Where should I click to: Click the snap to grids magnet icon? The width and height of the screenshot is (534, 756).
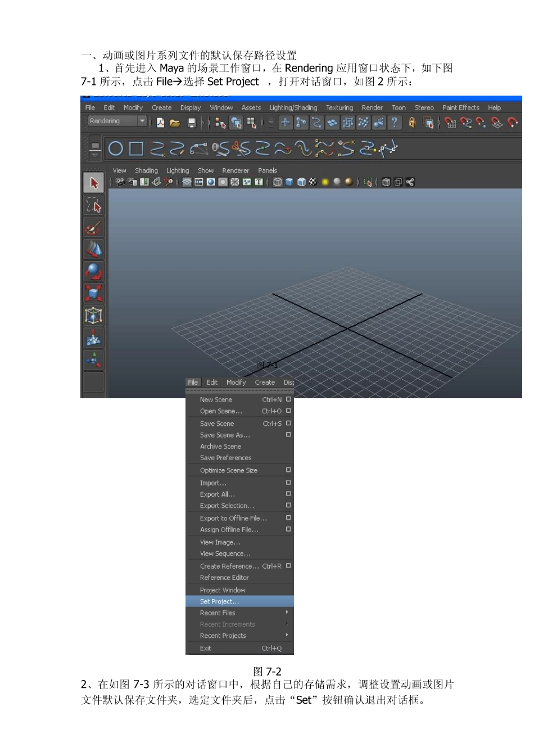tap(450, 123)
